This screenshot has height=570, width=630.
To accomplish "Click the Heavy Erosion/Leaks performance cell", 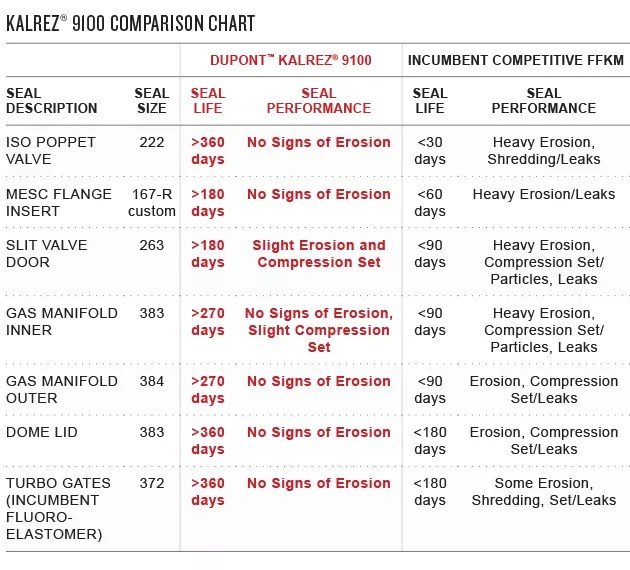I will 544,194.
